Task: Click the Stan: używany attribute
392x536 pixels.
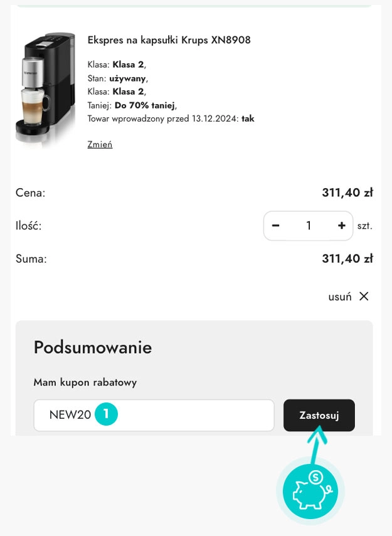Action: (x=117, y=78)
